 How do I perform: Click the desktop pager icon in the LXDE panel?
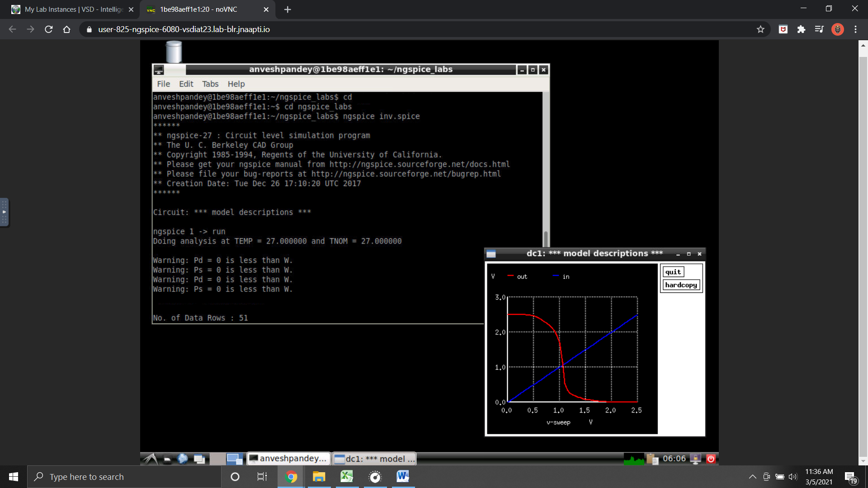click(235, 459)
